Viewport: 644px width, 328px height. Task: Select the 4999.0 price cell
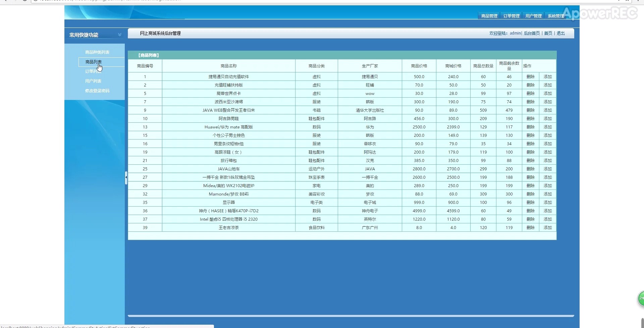pyautogui.click(x=419, y=211)
